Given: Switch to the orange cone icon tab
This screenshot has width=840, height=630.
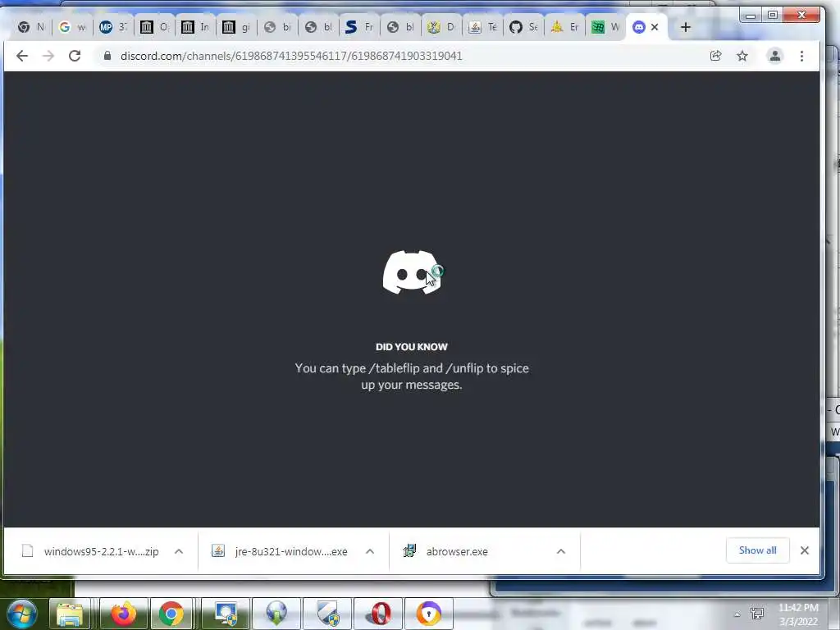Looking at the screenshot, I should tap(564, 27).
